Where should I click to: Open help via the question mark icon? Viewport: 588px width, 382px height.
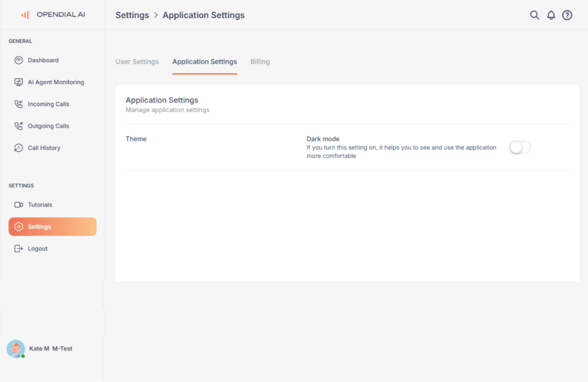tap(567, 15)
